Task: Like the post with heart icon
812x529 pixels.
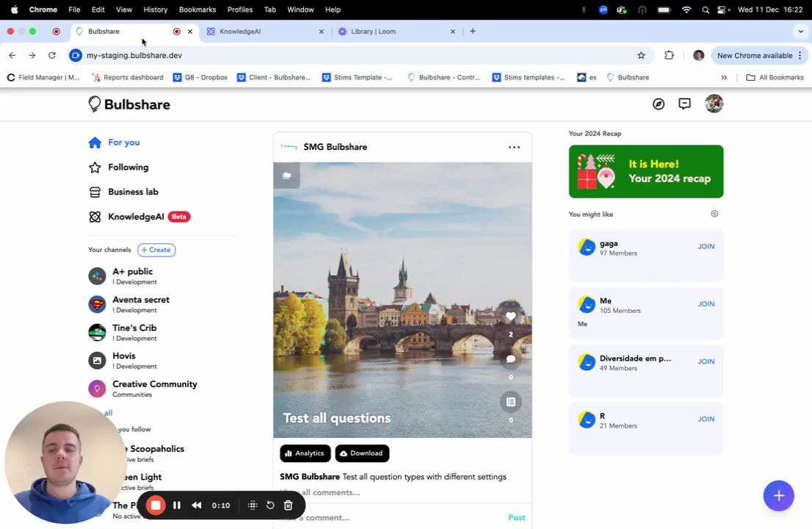Action: [x=511, y=317]
